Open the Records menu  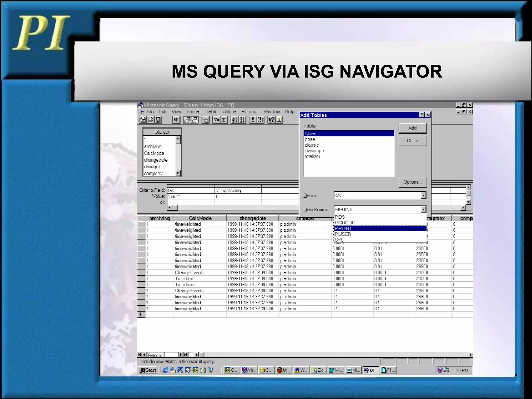[250, 112]
